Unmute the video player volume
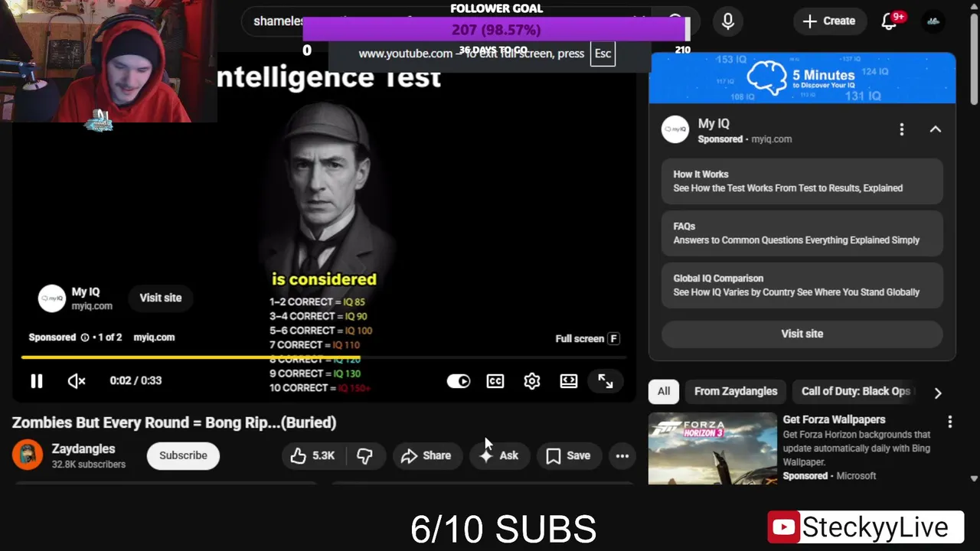This screenshot has height=551, width=980. [x=77, y=381]
